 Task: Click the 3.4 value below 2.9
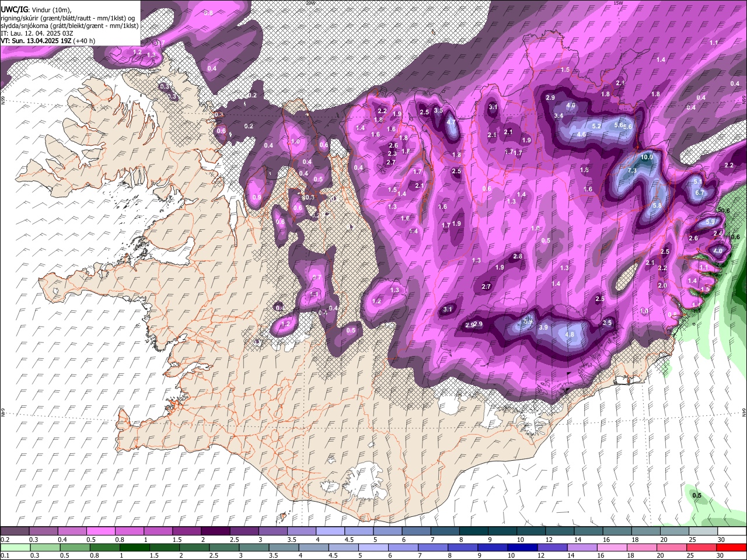coord(558,116)
